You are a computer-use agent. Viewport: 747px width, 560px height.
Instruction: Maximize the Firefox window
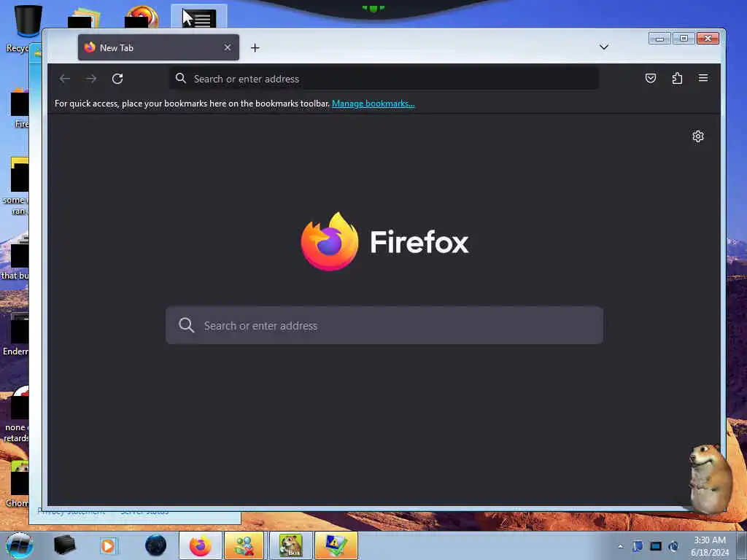pos(684,38)
